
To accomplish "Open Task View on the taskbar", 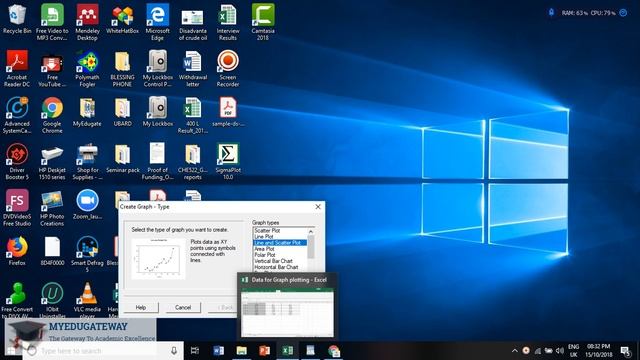I will click(195, 351).
